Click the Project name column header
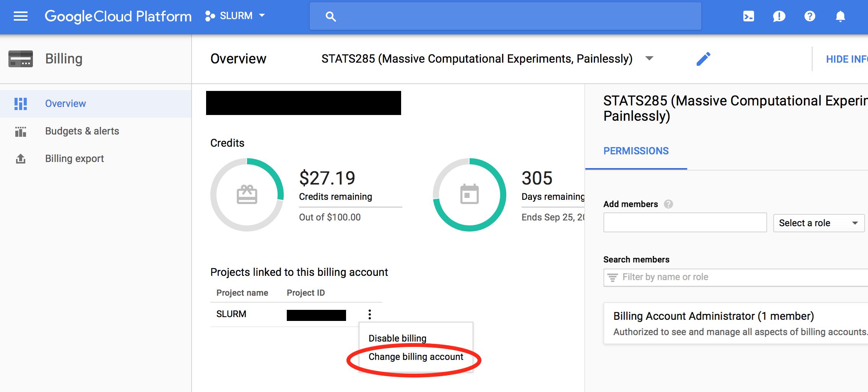The image size is (868, 392). (x=242, y=293)
